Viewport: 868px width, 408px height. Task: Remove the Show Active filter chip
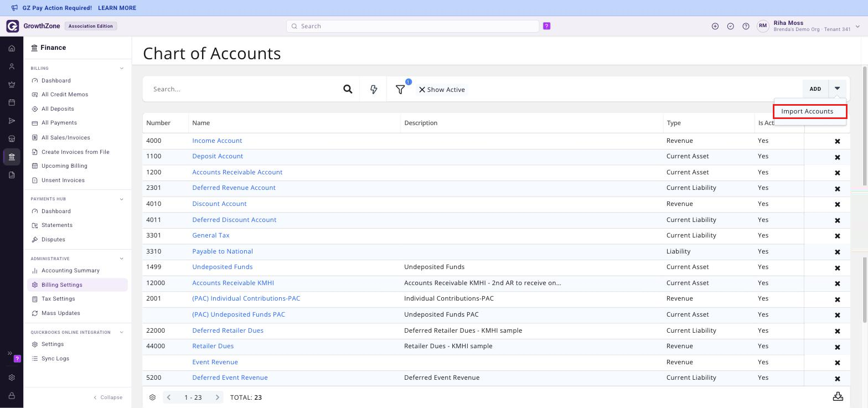click(x=422, y=90)
